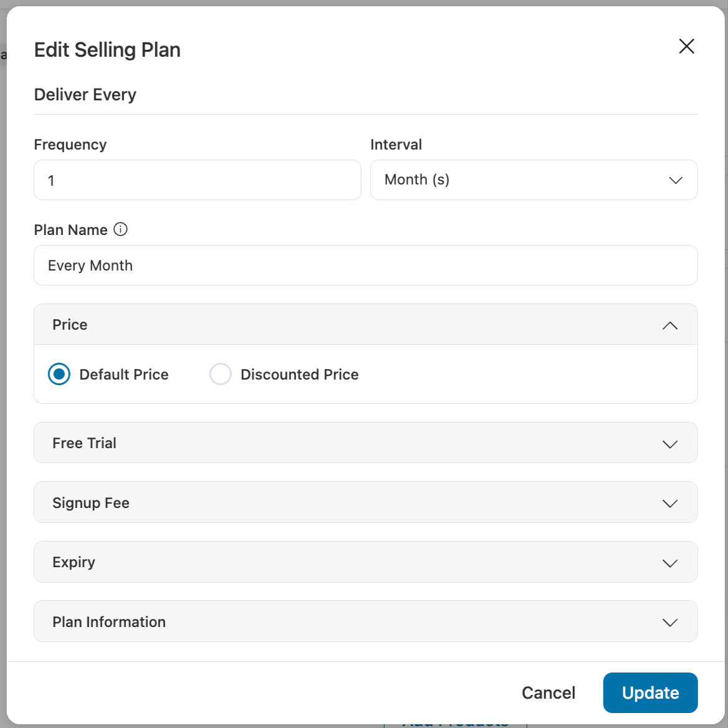This screenshot has width=728, height=728.
Task: Select the Discounted Price option
Action: (x=221, y=374)
